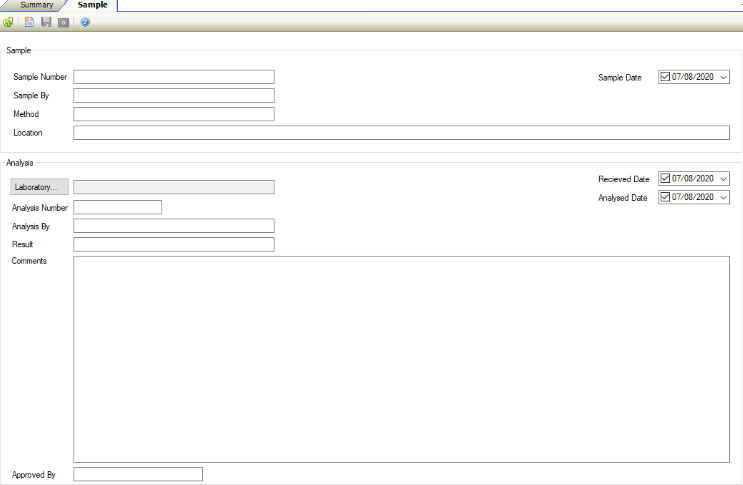Switch to the Summary tab

[x=37, y=5]
